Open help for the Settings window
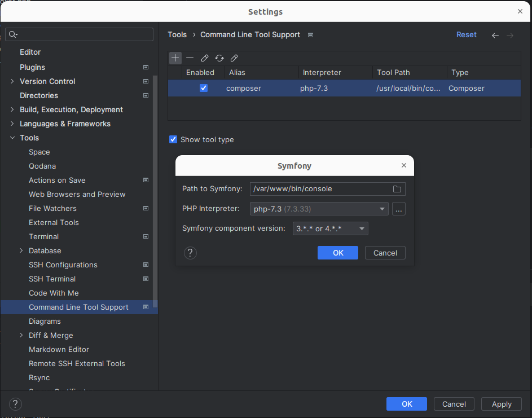Viewport: 532px width, 418px height. 15,404
